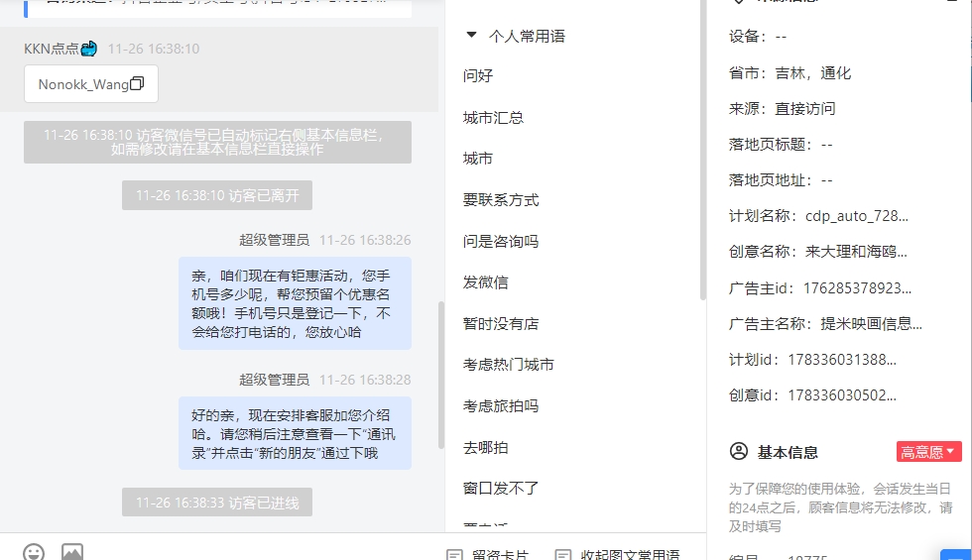Click the 访客已进线 system notice
This screenshot has width=972, height=560.
(x=217, y=503)
